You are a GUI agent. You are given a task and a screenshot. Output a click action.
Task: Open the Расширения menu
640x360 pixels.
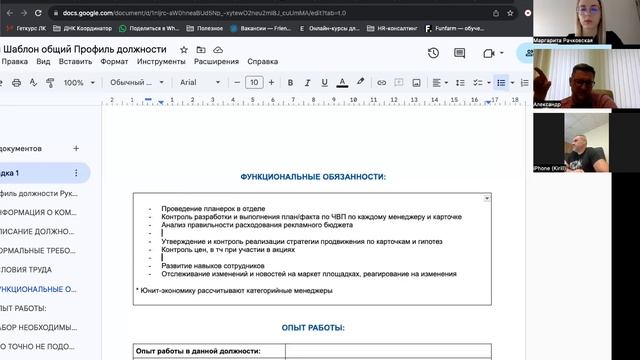pyautogui.click(x=216, y=62)
